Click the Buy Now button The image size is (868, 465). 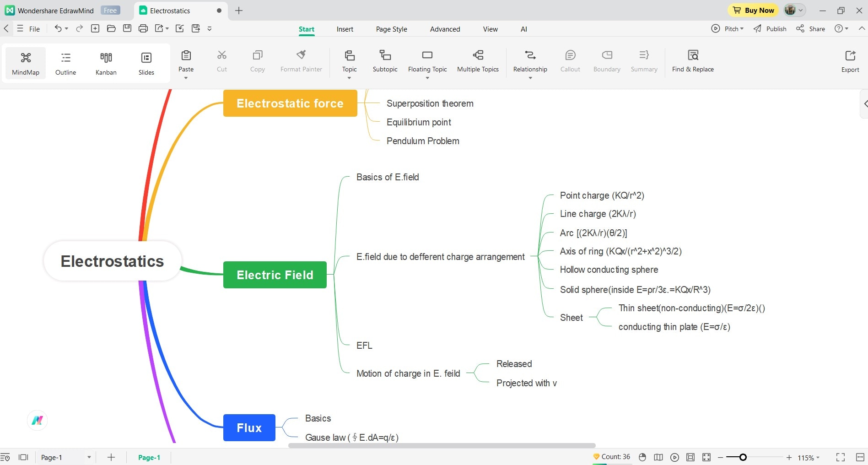[x=753, y=10]
